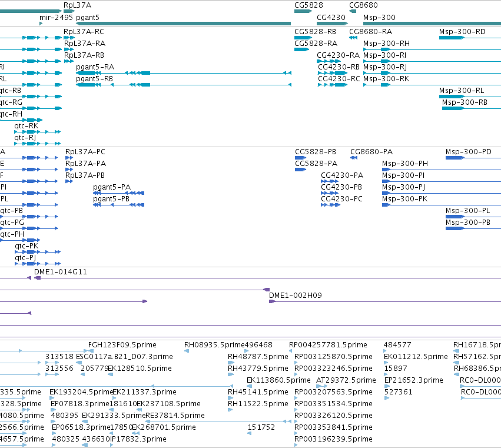The image size is (501, 448).
Task: Select protein label RpL37A-PC
Action: click(85, 152)
